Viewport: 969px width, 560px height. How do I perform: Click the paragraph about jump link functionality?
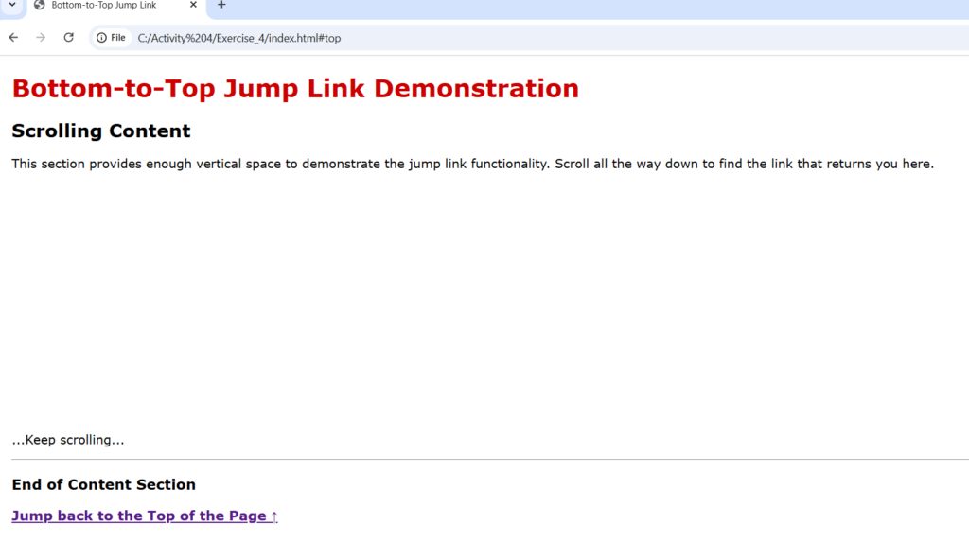[x=472, y=164]
